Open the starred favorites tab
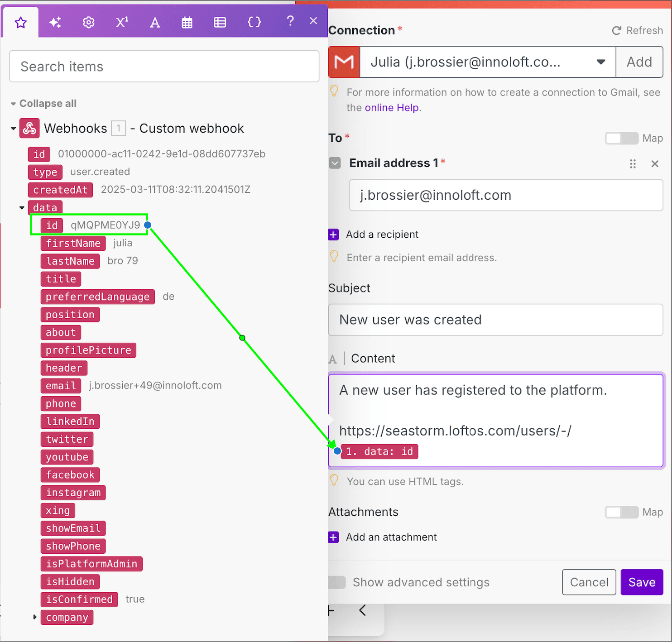The width and height of the screenshot is (672, 642). tap(21, 22)
